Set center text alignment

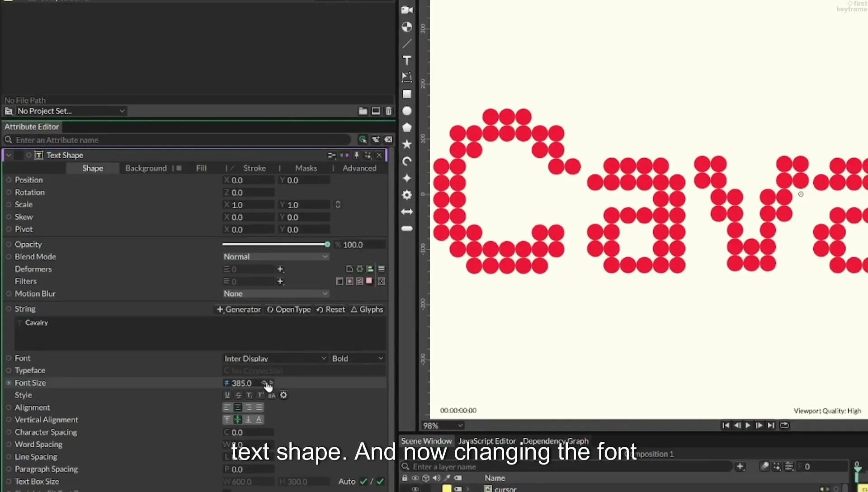238,407
